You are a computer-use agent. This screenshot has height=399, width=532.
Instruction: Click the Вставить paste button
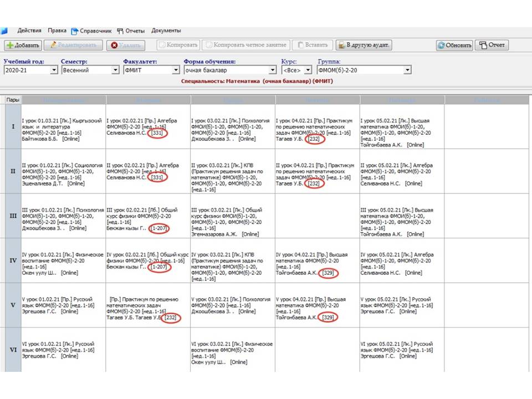click(312, 45)
